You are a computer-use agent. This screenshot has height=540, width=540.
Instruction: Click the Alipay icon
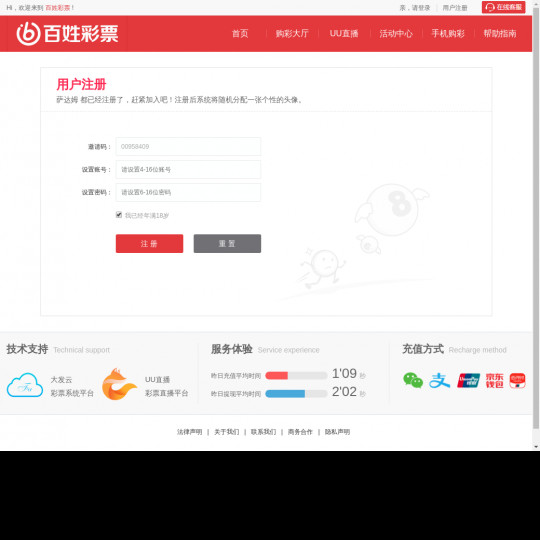pos(439,381)
